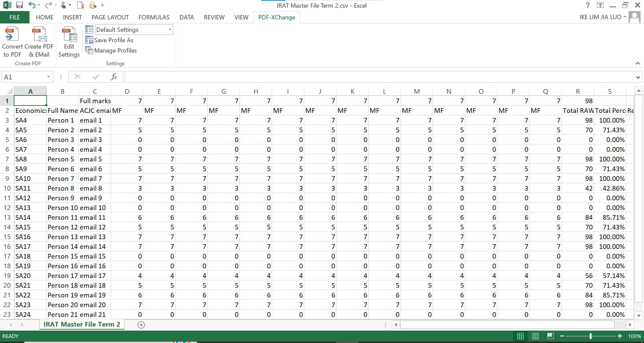
Task: Click inside the formula bar input
Action: 380,77
